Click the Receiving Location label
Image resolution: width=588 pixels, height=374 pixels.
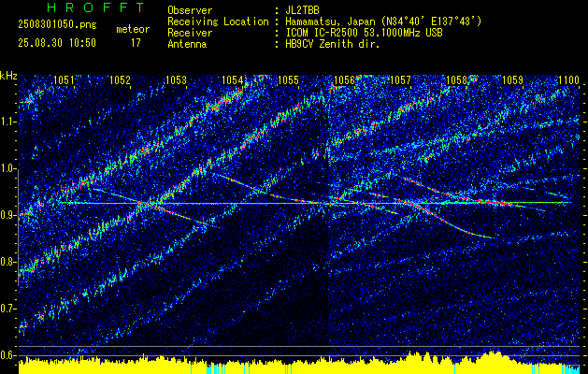(218, 22)
